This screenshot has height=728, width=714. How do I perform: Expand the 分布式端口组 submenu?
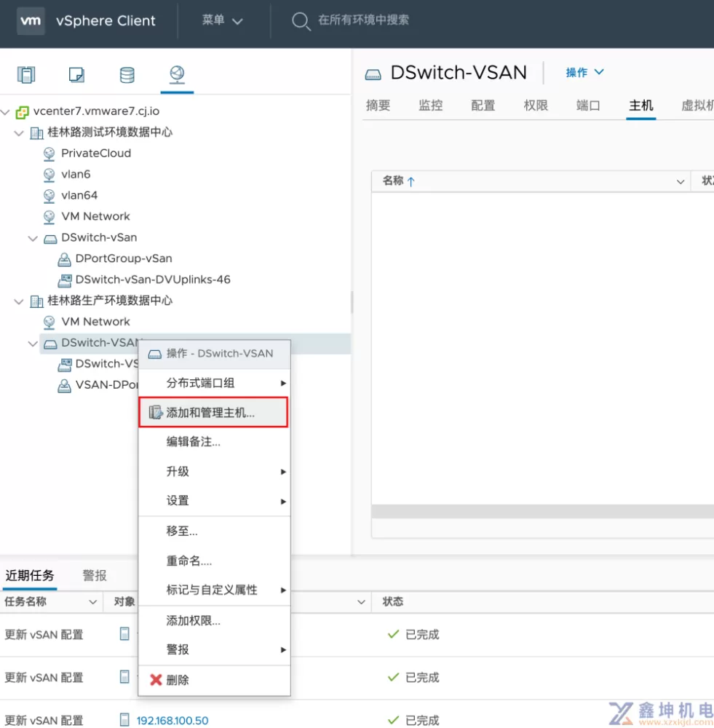point(215,383)
